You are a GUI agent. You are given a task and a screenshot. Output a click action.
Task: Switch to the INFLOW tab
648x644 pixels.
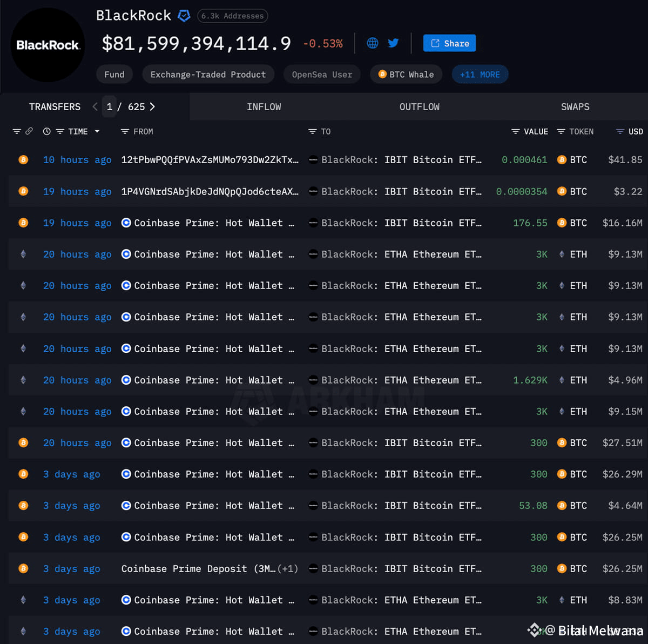(x=264, y=107)
